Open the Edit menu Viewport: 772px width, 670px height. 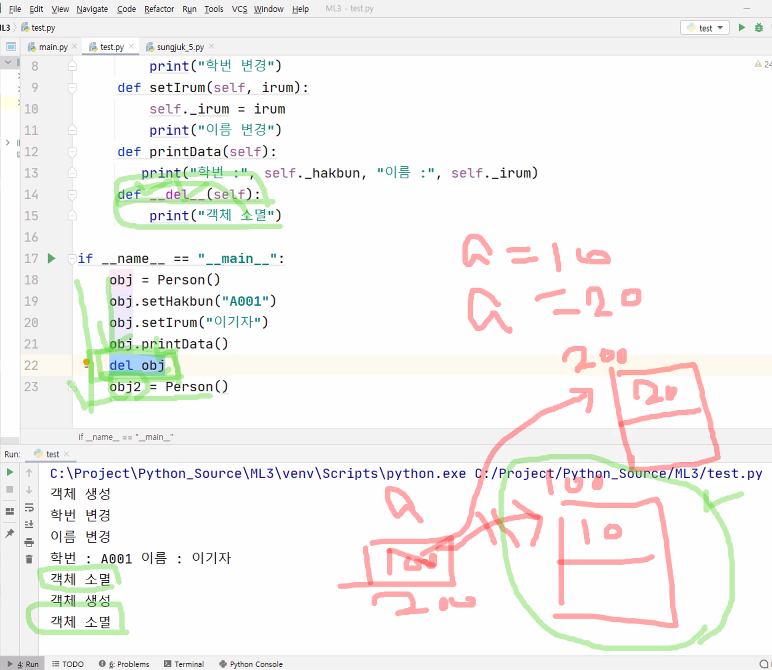pyautogui.click(x=36, y=9)
